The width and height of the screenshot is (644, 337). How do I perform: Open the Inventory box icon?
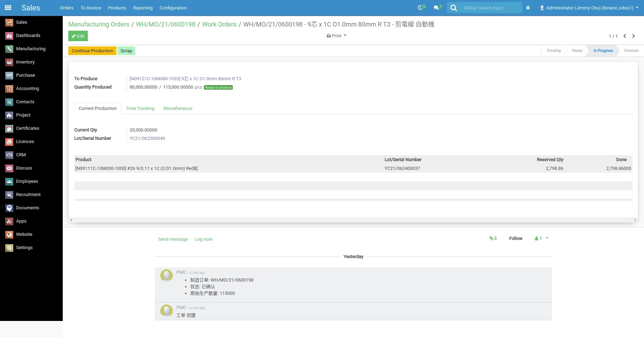[x=9, y=62]
